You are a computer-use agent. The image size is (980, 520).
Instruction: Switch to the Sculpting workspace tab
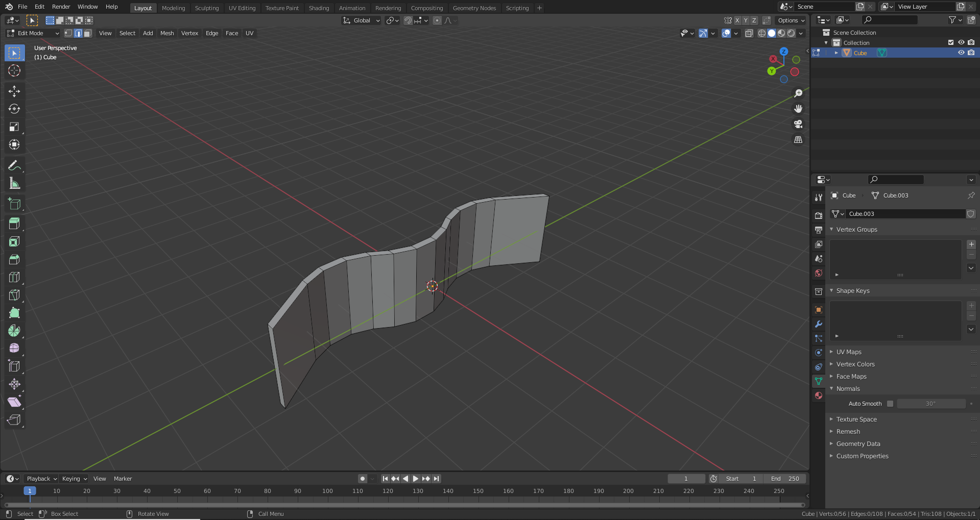pos(207,8)
